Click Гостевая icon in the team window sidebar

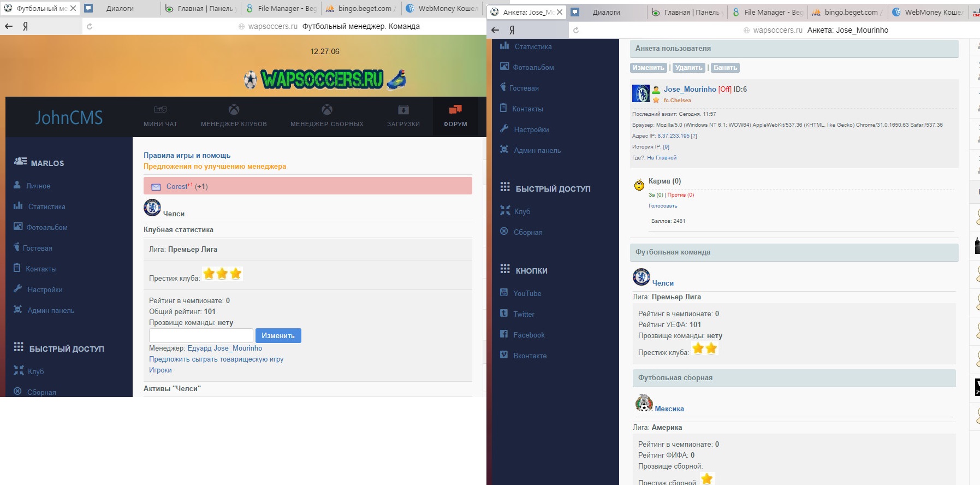tap(17, 247)
